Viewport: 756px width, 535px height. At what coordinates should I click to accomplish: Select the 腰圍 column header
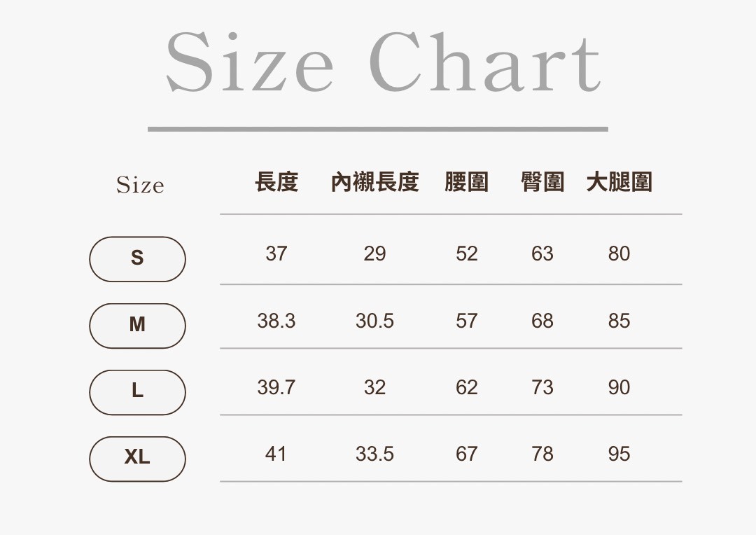pyautogui.click(x=466, y=182)
